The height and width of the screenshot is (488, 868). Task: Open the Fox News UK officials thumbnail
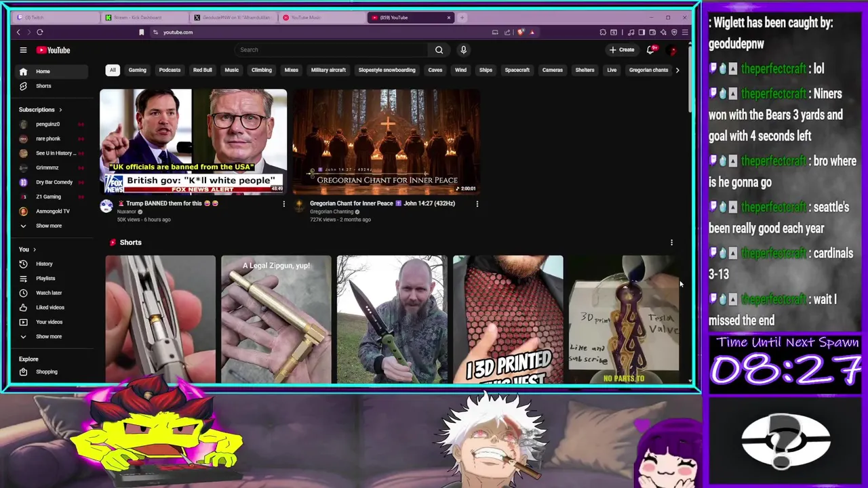[193, 142]
